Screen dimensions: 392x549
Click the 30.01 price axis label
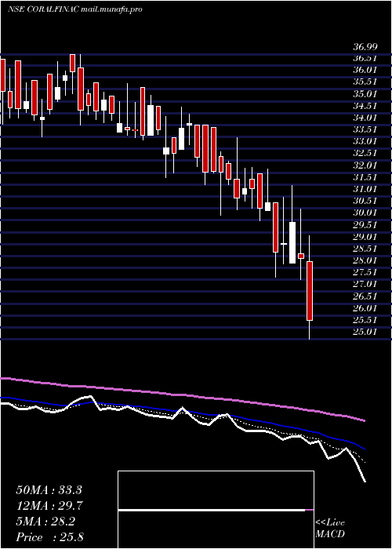[364, 213]
